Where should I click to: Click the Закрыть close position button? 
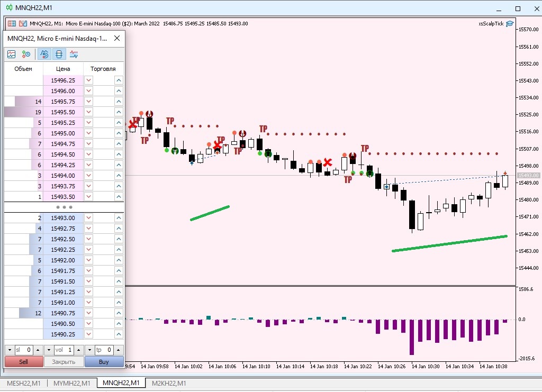click(x=64, y=362)
